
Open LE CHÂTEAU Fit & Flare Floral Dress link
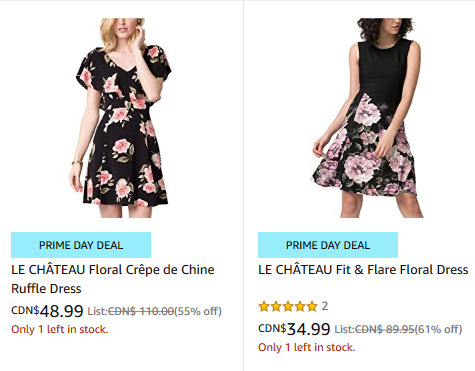(x=363, y=270)
